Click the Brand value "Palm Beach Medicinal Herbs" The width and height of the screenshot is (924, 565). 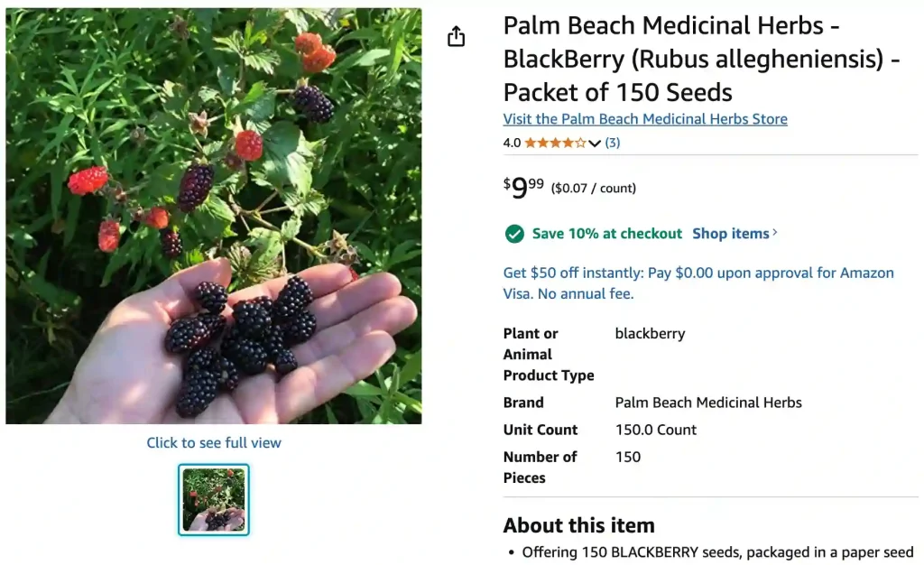pyautogui.click(x=708, y=403)
